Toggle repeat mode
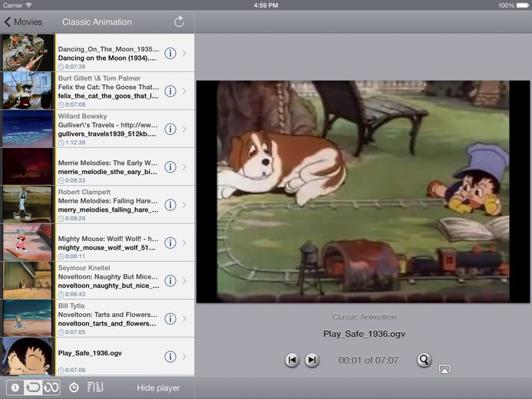 pos(33,387)
